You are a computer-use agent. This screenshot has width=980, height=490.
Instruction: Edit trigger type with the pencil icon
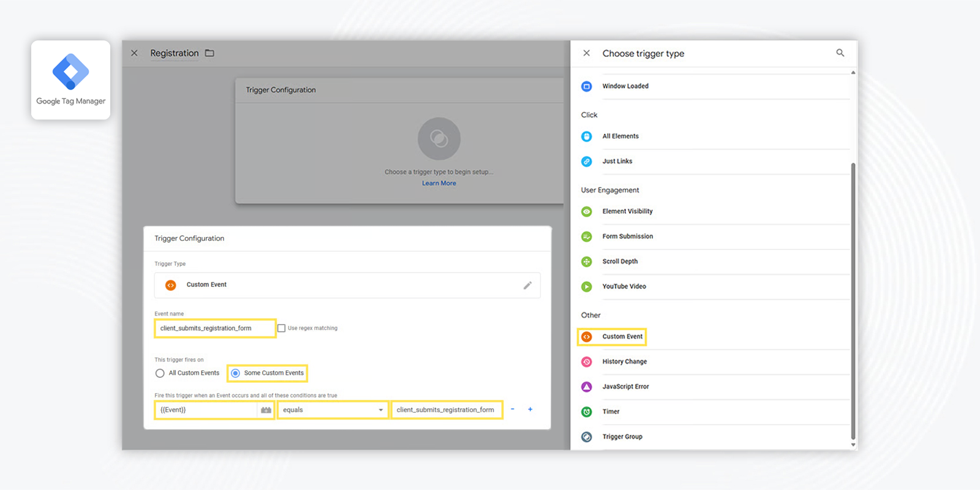click(x=527, y=285)
